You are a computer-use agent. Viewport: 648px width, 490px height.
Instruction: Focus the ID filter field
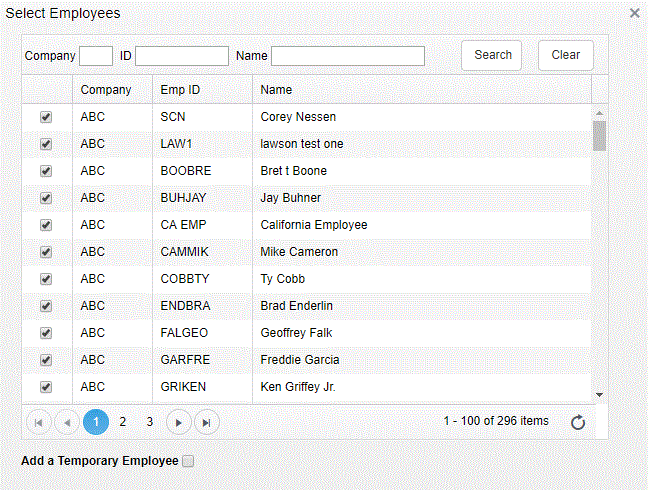(x=182, y=56)
